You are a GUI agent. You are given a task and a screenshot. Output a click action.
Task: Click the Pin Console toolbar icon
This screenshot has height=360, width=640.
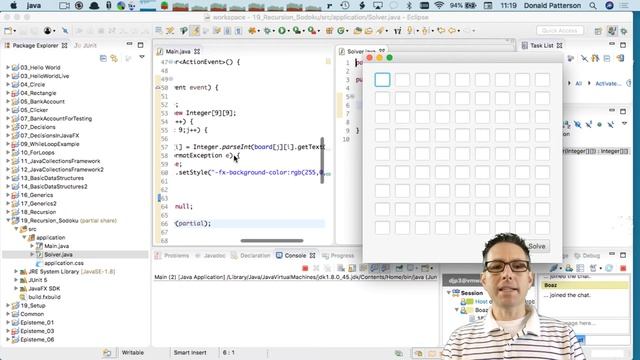pos(399,268)
